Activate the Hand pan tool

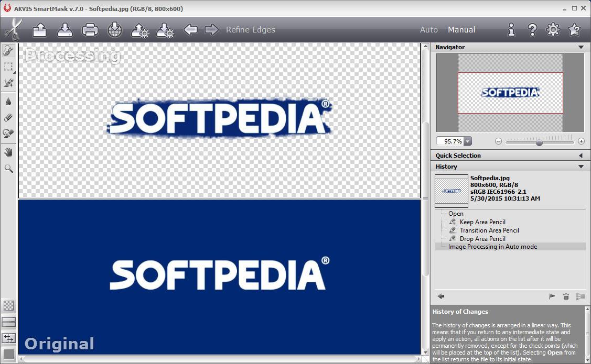coord(8,152)
